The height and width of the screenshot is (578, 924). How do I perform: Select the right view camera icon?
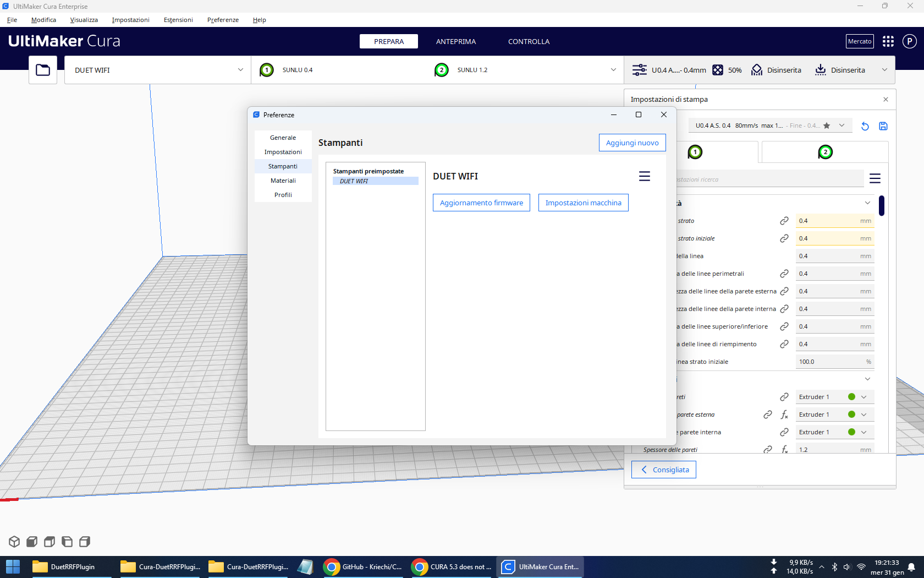point(85,542)
